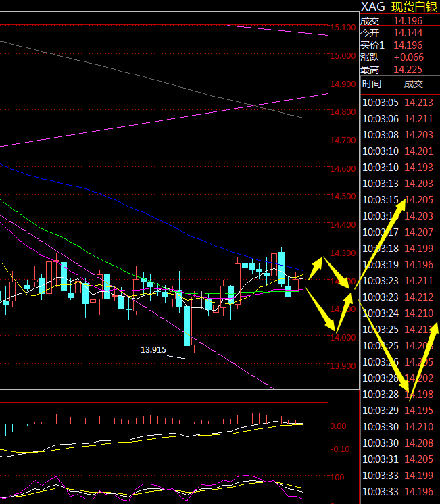The height and width of the screenshot is (504, 440).
Task: Select the tick row timed 10:03:13
Action: pos(398,184)
